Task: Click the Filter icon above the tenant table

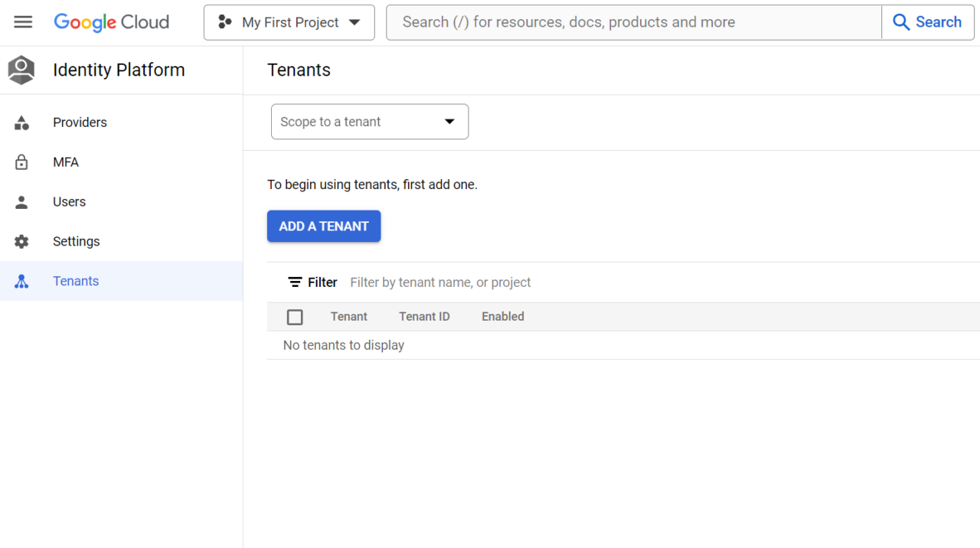Action: (x=295, y=282)
